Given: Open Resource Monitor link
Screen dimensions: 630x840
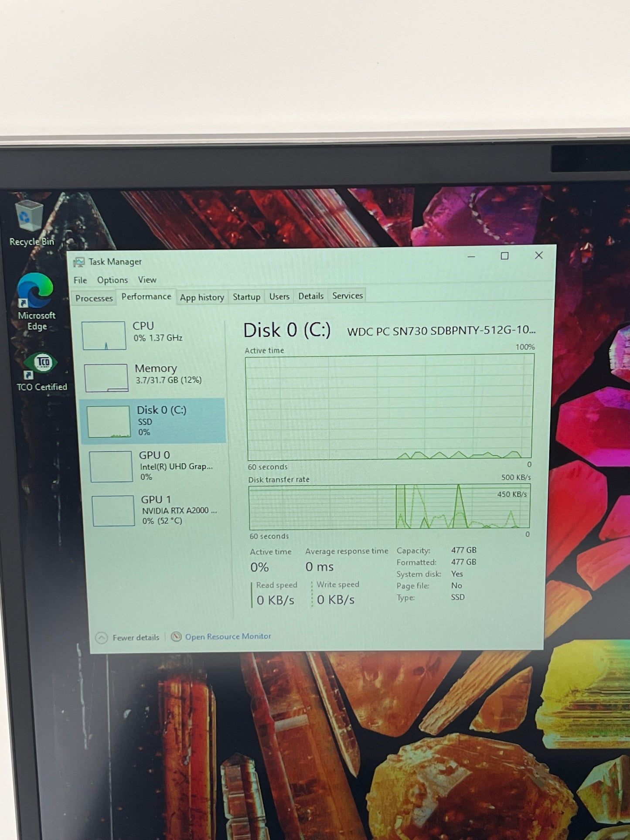Looking at the screenshot, I should coord(228,636).
